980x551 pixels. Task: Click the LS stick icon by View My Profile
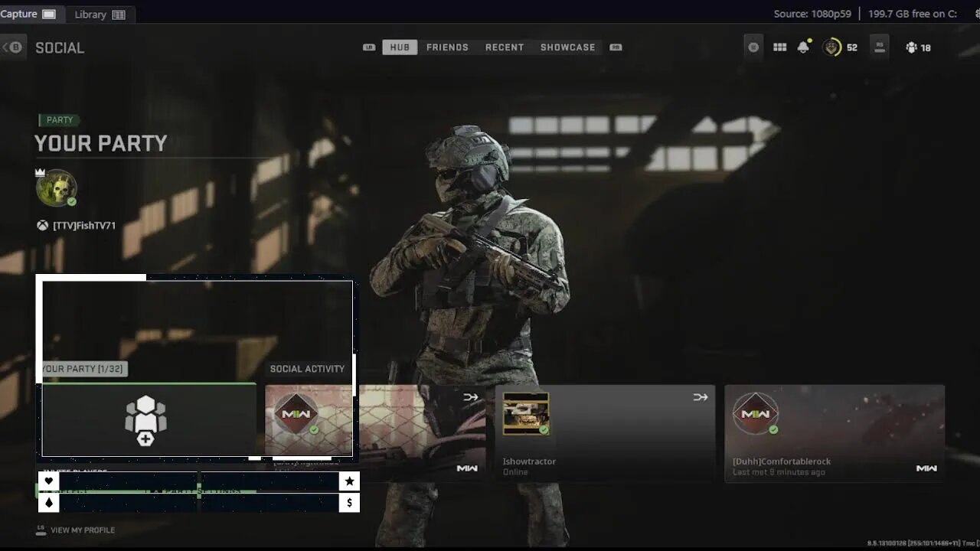[41, 530]
